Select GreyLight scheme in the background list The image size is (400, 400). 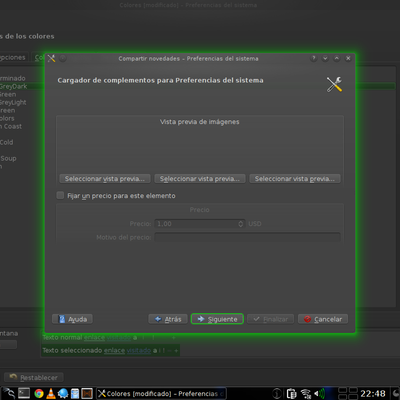point(13,102)
